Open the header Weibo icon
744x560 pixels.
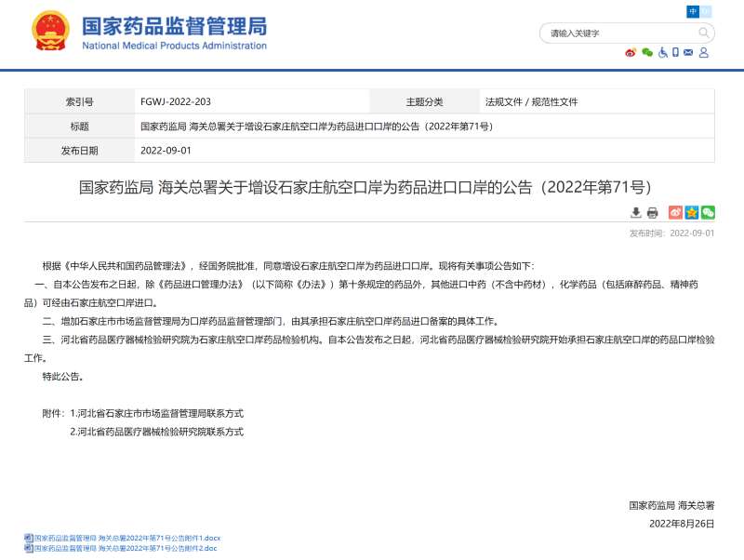coord(631,53)
